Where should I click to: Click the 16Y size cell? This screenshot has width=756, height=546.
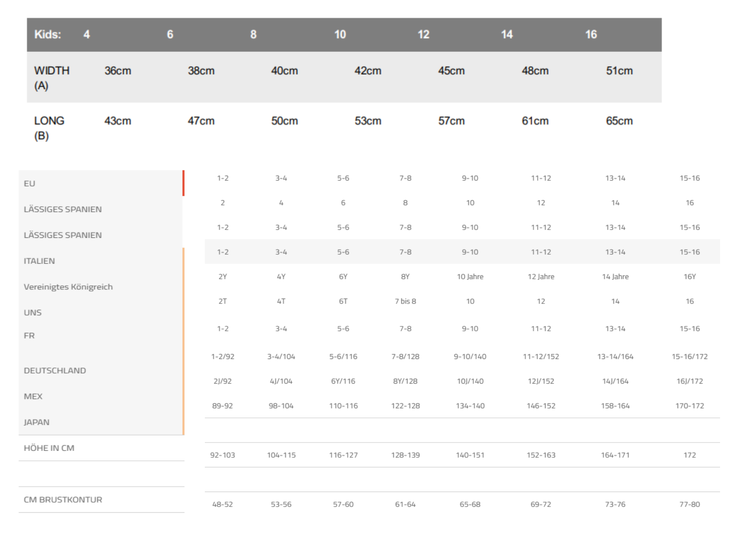(690, 277)
